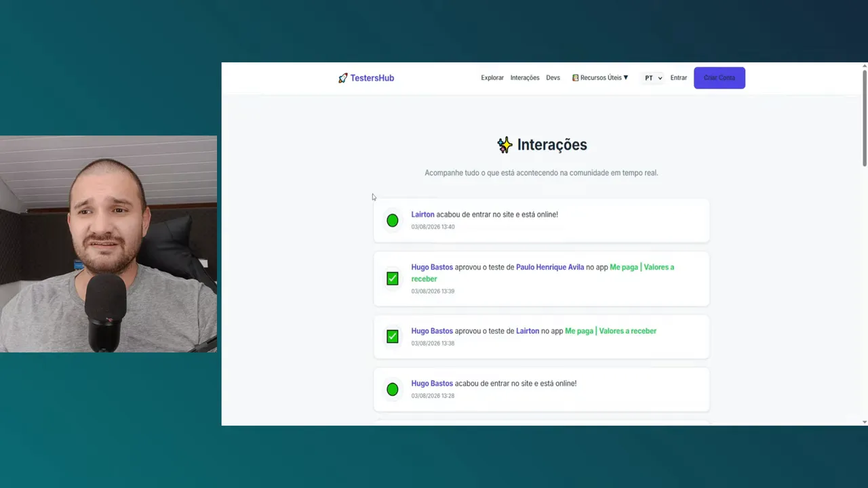Click the scrollbar down arrow of the page
The height and width of the screenshot is (488, 868).
[865, 422]
